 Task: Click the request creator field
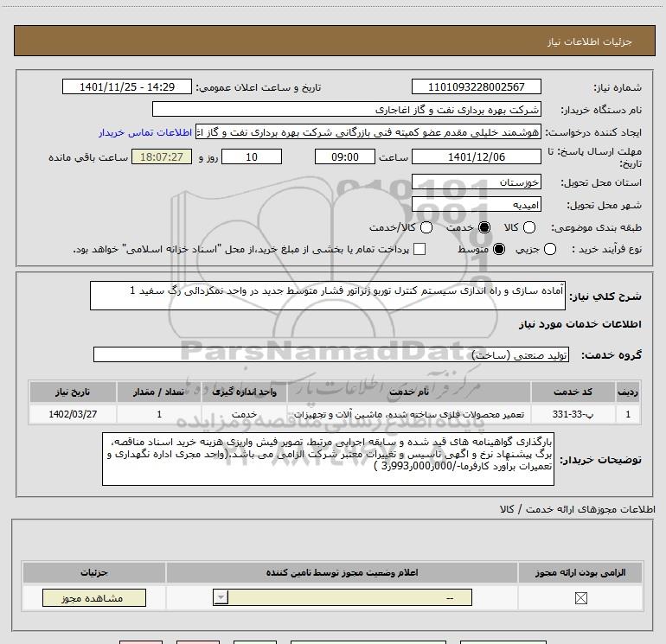tap(368, 132)
